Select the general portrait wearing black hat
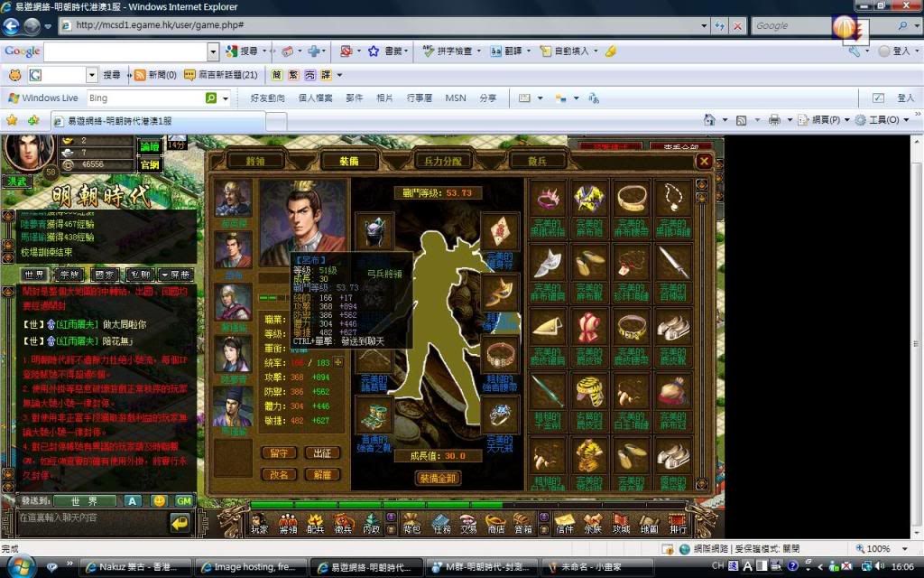This screenshot has height=578, width=924. click(234, 406)
